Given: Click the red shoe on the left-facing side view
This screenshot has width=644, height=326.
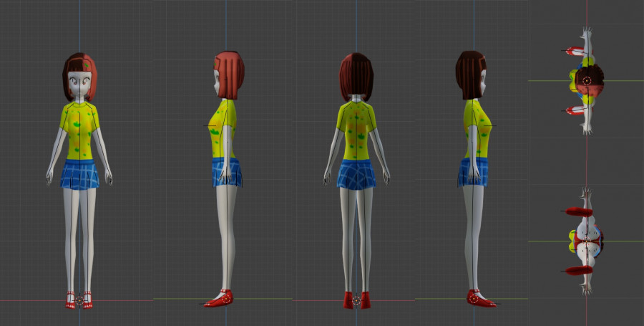Looking at the screenshot, I should pyautogui.click(x=219, y=299).
